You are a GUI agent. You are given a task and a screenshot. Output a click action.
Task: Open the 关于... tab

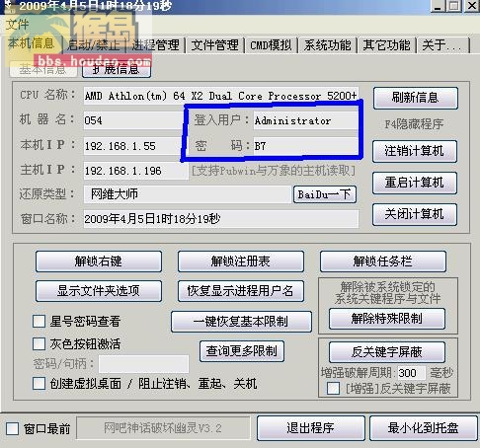coord(442,45)
